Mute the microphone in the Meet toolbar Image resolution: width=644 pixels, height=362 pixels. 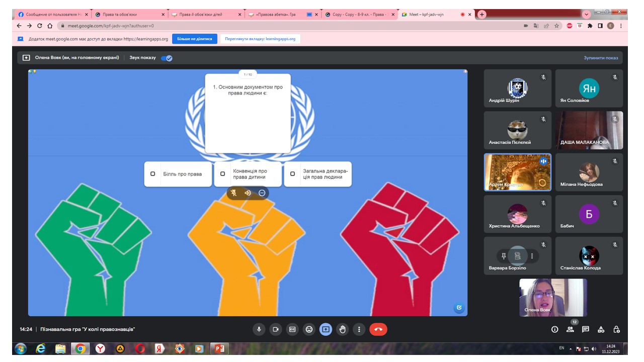[x=259, y=329]
